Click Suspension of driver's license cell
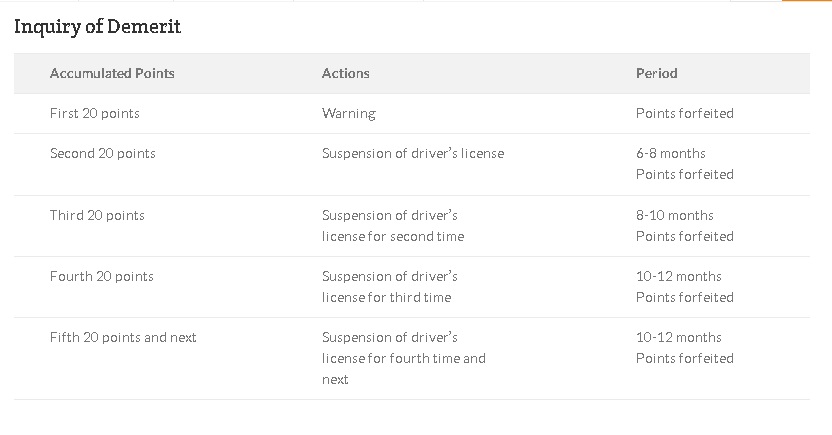 (413, 153)
